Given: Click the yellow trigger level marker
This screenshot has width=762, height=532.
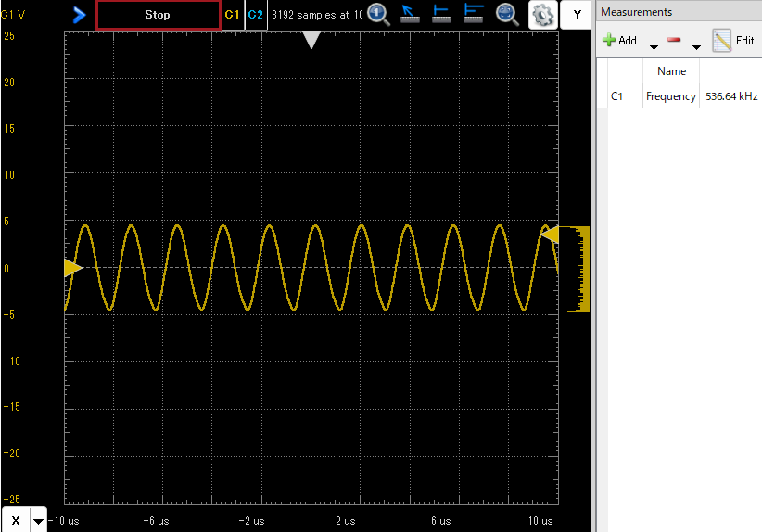Looking at the screenshot, I should [550, 235].
